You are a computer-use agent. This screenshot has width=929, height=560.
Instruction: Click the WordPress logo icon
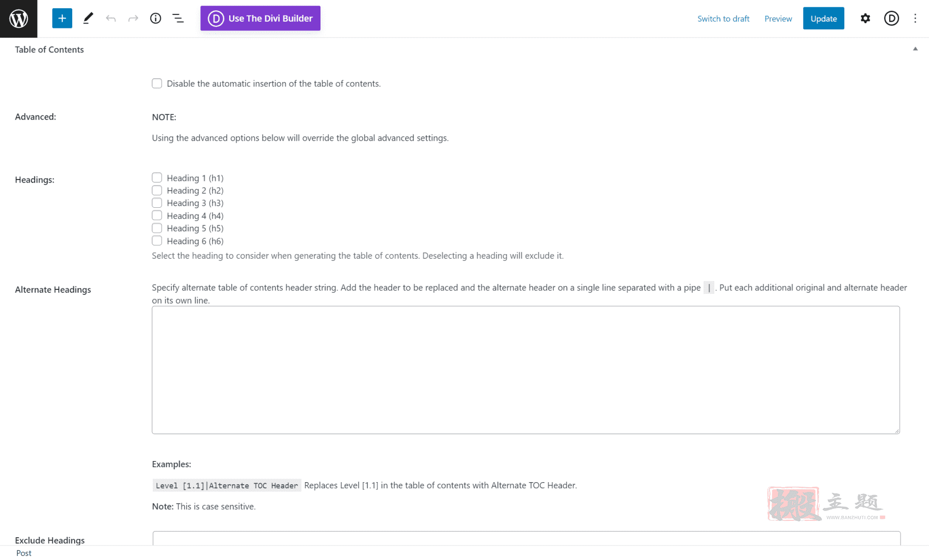pyautogui.click(x=19, y=19)
